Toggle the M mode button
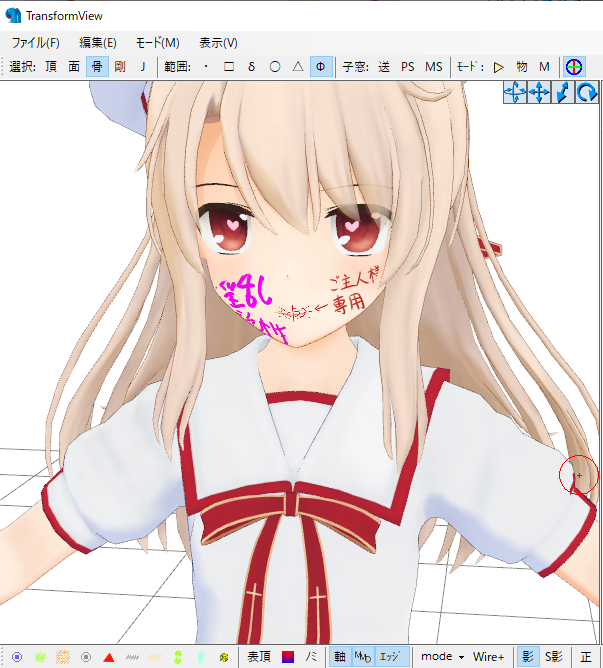 544,67
